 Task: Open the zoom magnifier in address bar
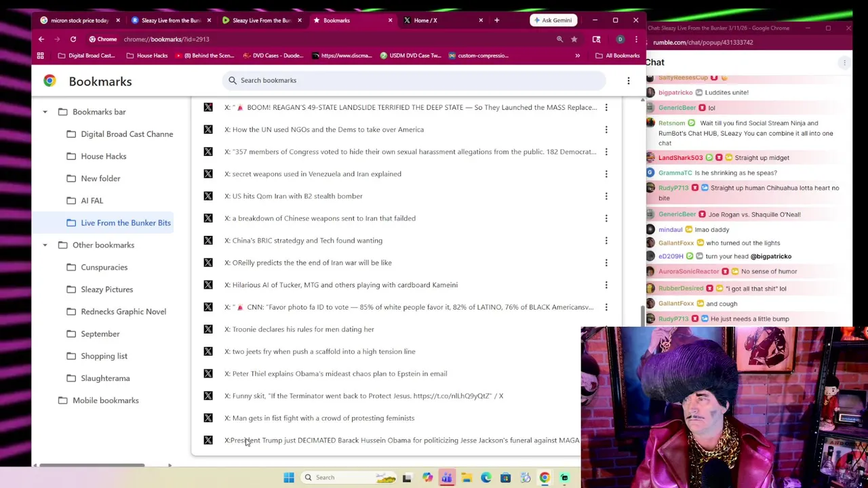point(559,39)
